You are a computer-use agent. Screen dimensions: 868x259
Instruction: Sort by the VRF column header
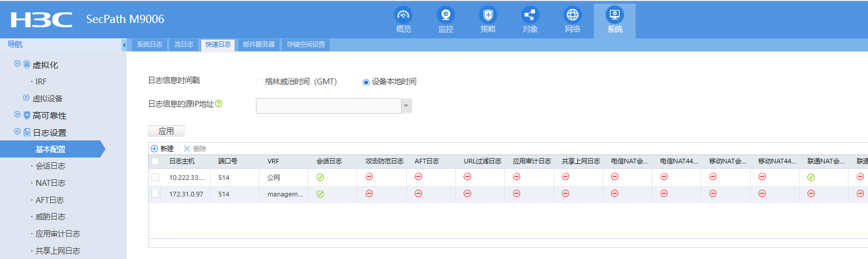click(273, 161)
